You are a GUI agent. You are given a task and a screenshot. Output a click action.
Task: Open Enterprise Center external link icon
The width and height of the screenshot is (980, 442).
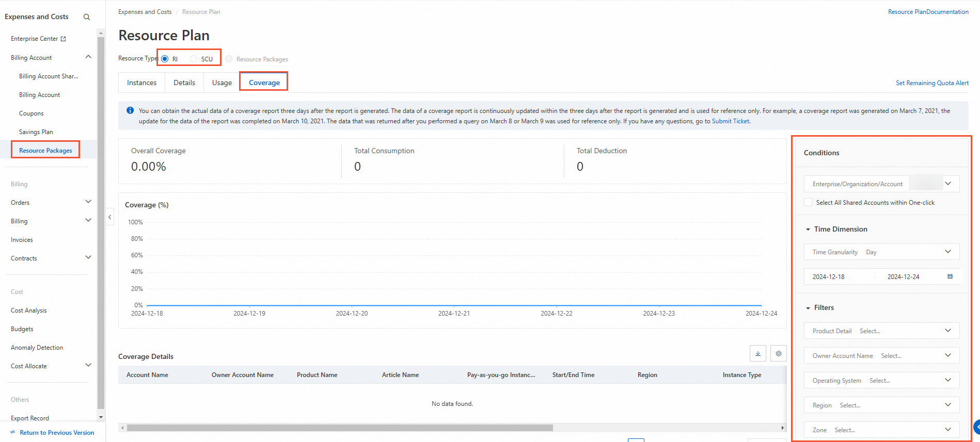(64, 39)
